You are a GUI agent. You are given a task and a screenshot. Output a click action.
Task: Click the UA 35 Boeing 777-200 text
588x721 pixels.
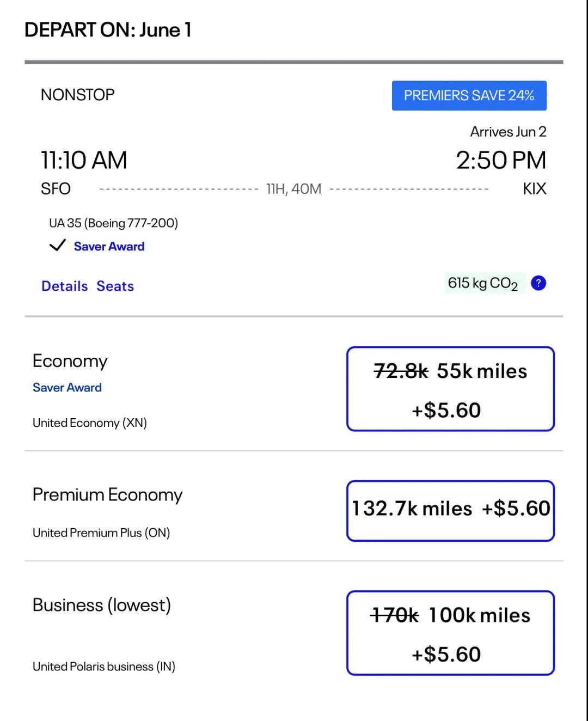click(x=113, y=223)
